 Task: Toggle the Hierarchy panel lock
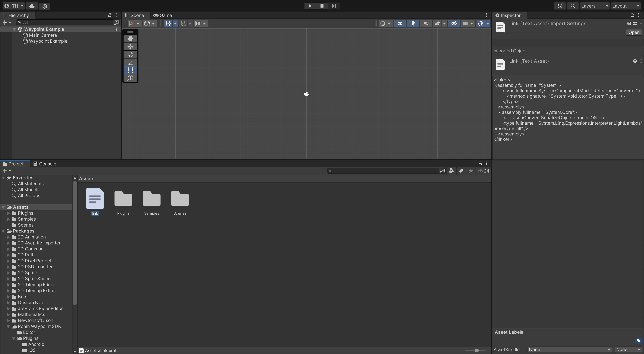(110, 15)
